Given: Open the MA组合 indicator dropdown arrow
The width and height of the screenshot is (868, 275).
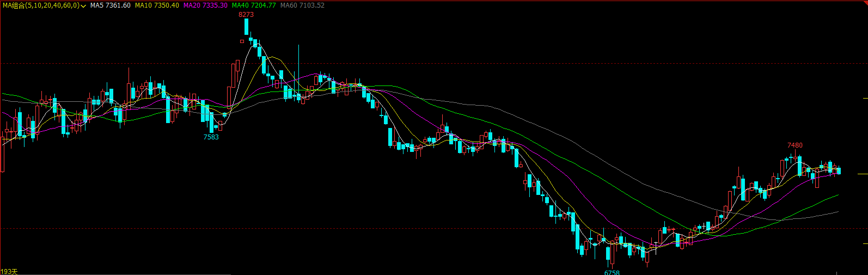Looking at the screenshot, I should (x=83, y=5).
